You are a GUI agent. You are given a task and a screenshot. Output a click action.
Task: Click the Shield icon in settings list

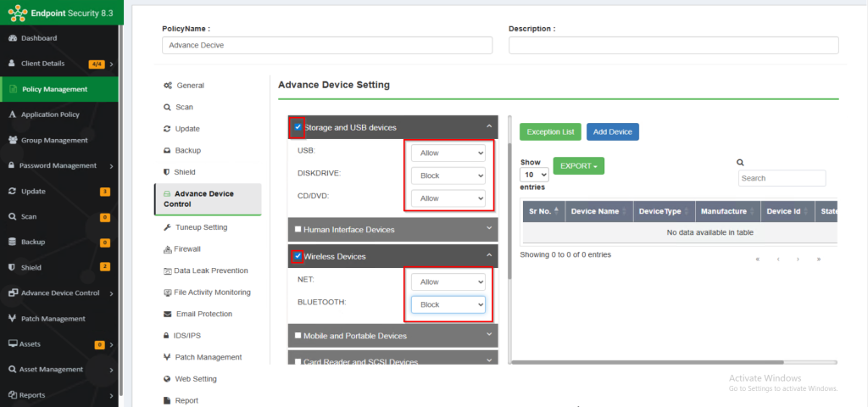point(168,172)
